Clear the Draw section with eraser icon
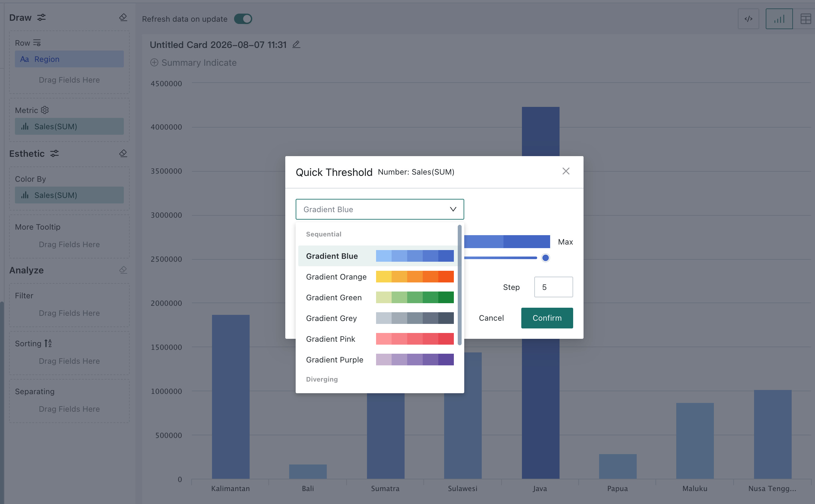Viewport: 815px width, 504px height. pyautogui.click(x=123, y=17)
